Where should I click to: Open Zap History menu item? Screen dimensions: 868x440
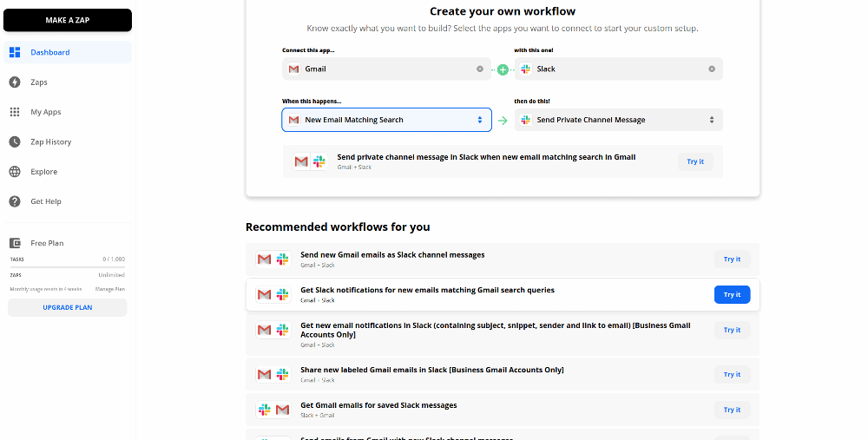(68, 142)
